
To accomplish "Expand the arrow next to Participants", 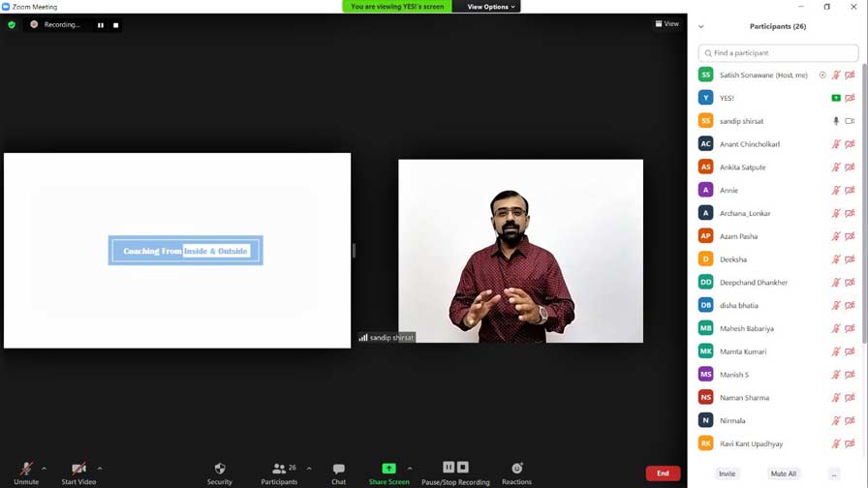I will (x=309, y=469).
